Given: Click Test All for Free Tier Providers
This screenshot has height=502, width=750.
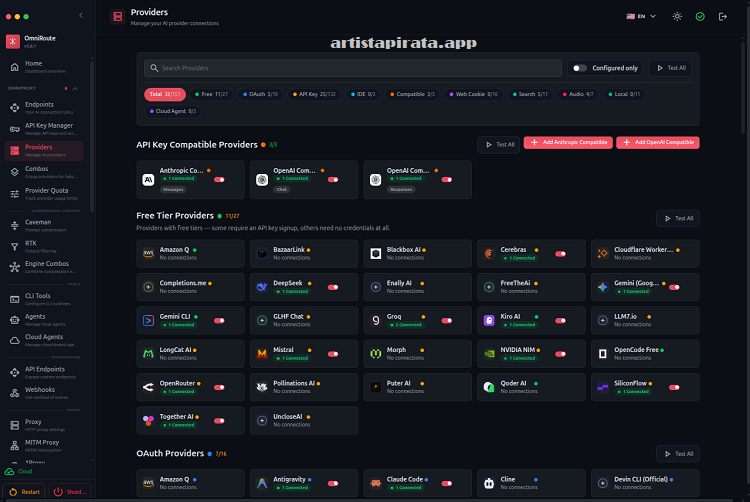Looking at the screenshot, I should [x=678, y=218].
